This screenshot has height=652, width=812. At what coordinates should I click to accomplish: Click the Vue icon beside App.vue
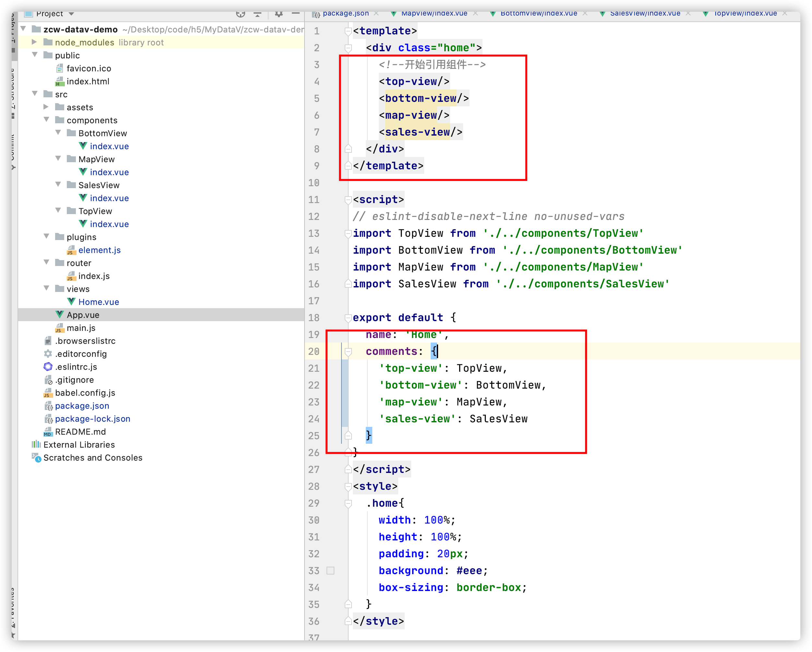(x=60, y=315)
